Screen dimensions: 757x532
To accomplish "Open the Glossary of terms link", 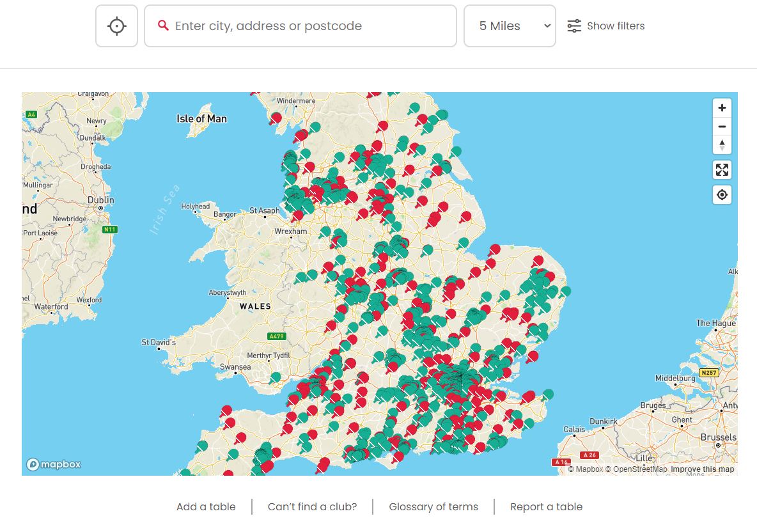I will (433, 507).
